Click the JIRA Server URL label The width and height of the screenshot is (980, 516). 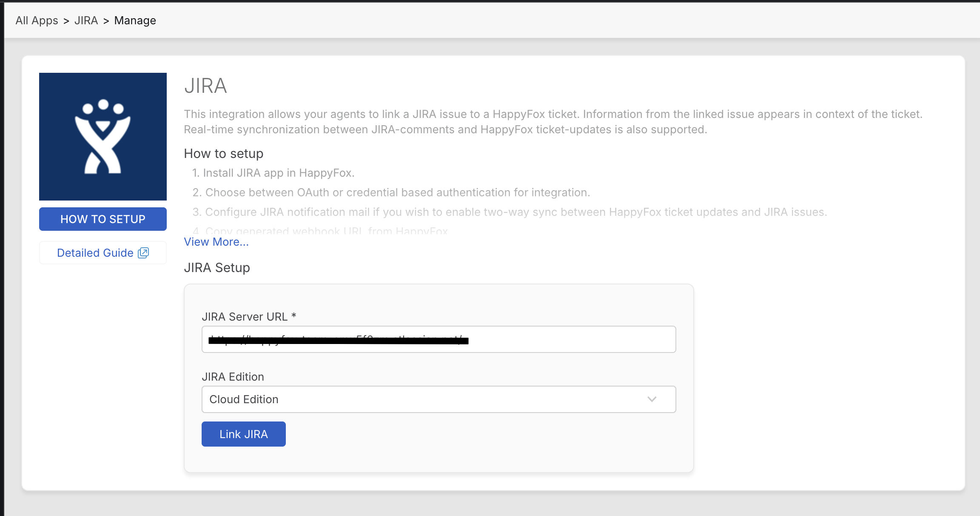click(248, 317)
